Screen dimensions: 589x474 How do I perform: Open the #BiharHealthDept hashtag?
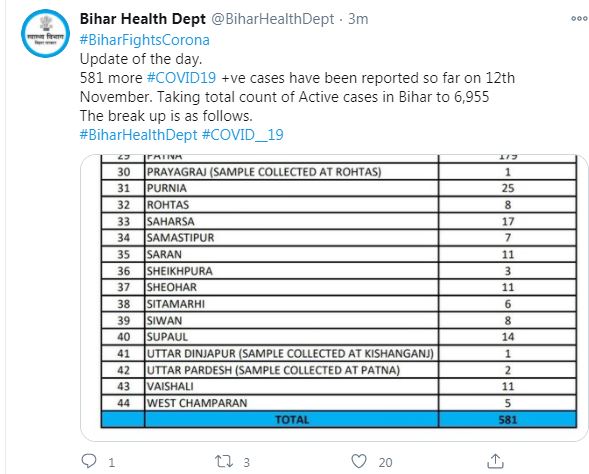(x=138, y=134)
